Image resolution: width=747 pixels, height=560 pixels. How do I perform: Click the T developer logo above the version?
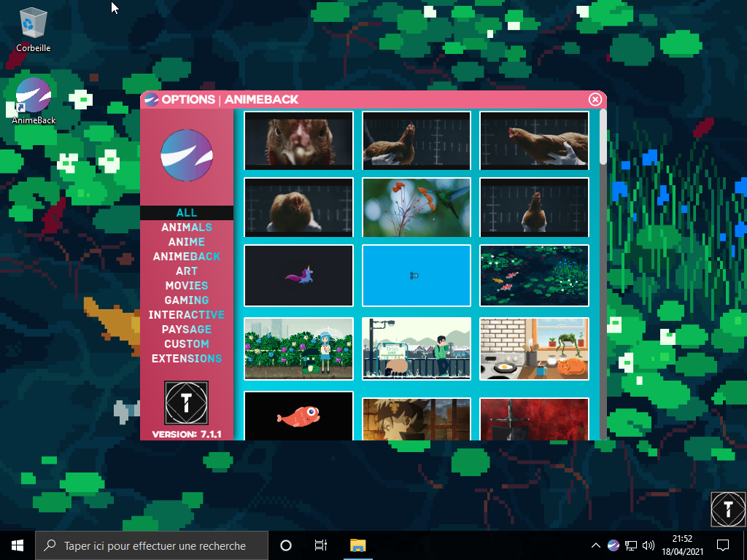[x=186, y=402]
